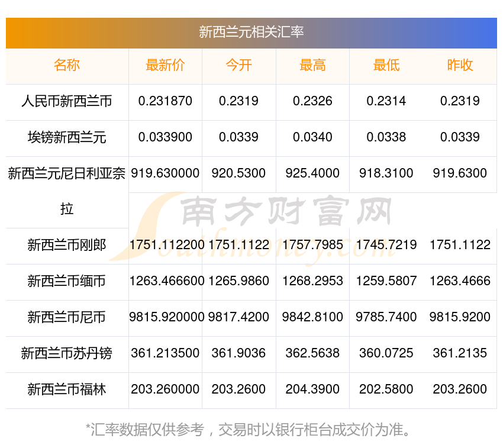The width and height of the screenshot is (503, 448).
Task: Select the 今开 column header
Action: (x=238, y=65)
